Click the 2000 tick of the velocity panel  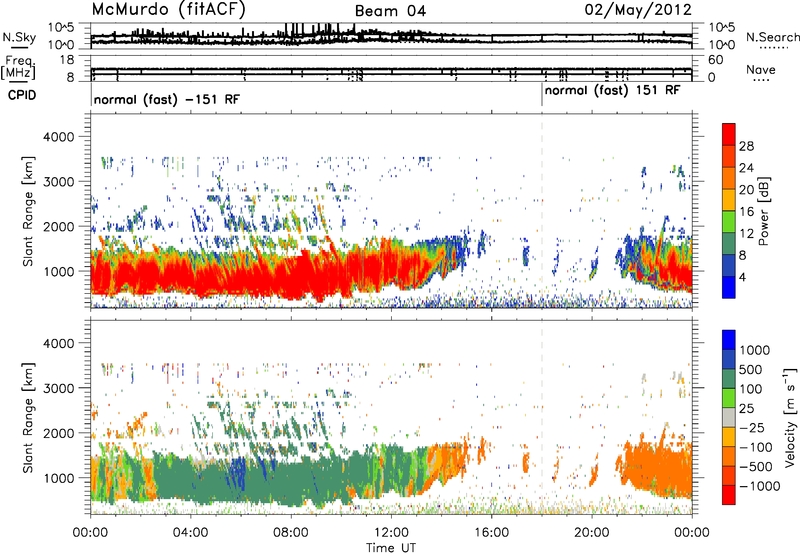(x=59, y=433)
